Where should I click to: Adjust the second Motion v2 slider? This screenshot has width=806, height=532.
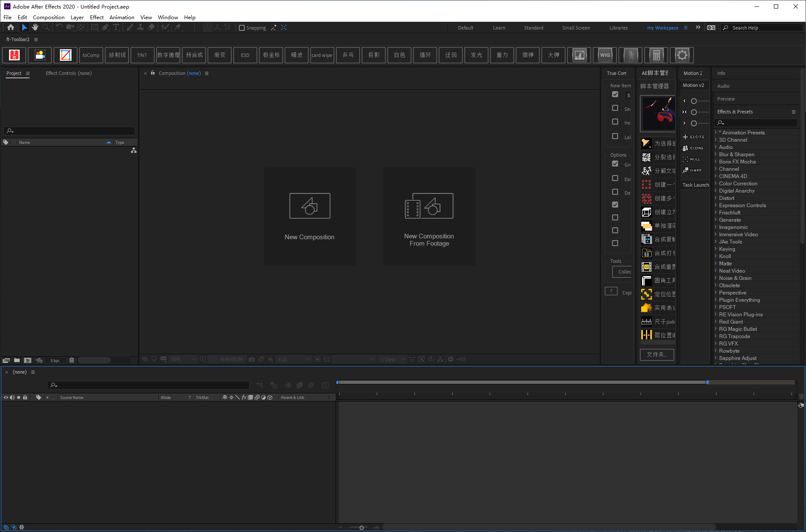point(694,112)
